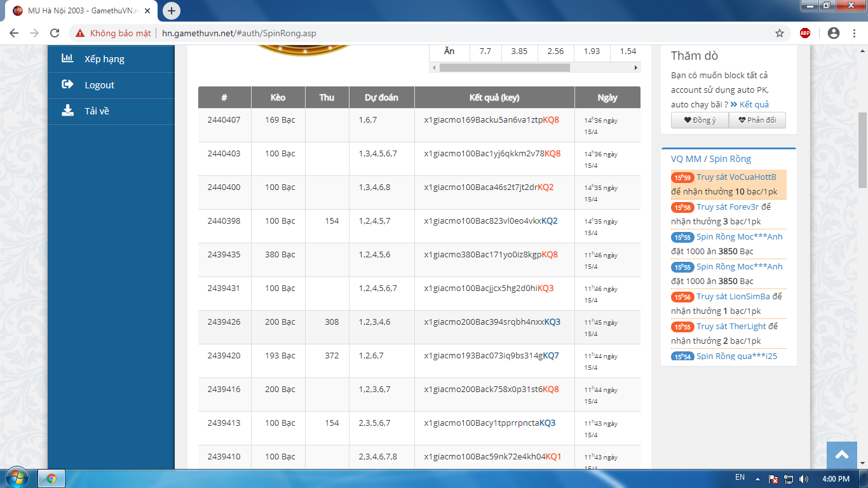This screenshot has height=488, width=868.
Task: Click the Xếp hạng chart icon
Action: point(67,58)
